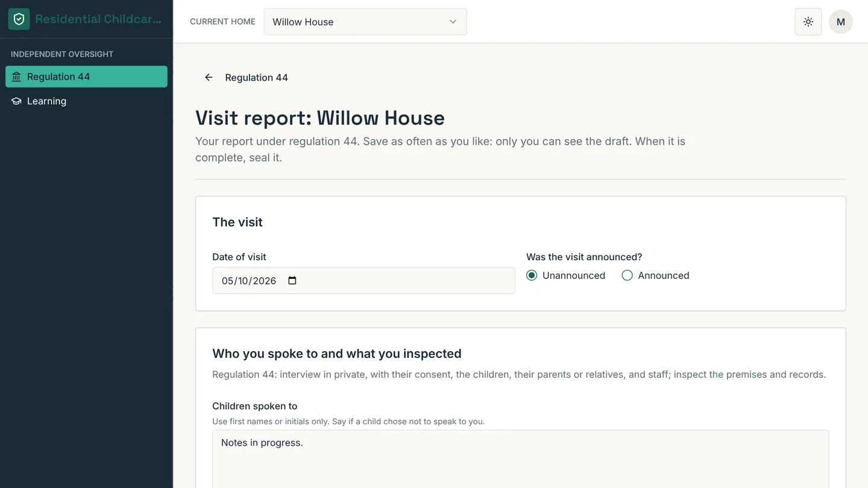Click the 'Was the visit announced?' label
Viewport: 868px width, 488px height.
(x=584, y=257)
